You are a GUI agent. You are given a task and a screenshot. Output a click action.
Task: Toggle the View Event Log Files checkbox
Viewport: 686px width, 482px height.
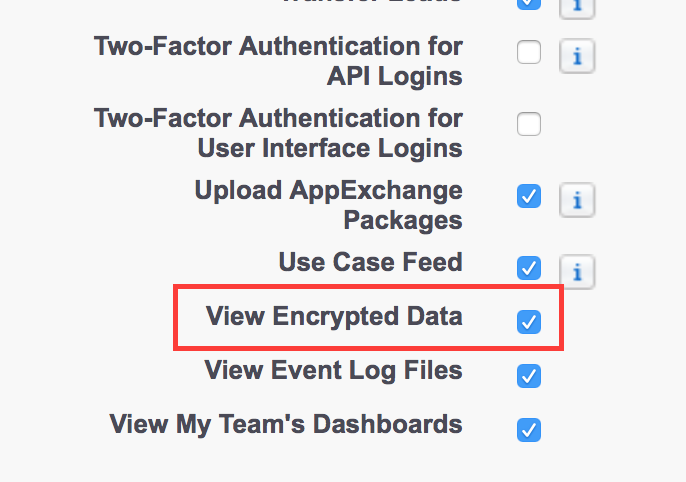point(529,376)
